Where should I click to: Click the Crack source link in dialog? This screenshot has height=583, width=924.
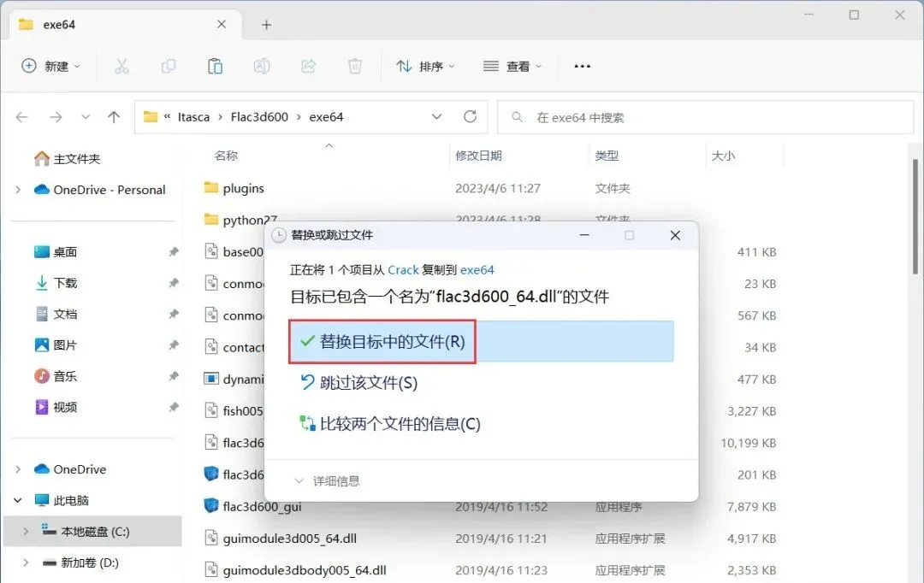(x=403, y=270)
